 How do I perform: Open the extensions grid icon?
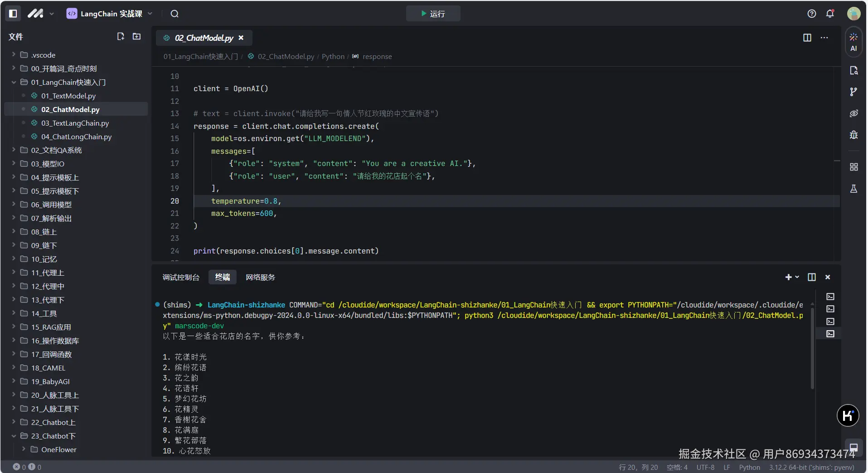(853, 167)
